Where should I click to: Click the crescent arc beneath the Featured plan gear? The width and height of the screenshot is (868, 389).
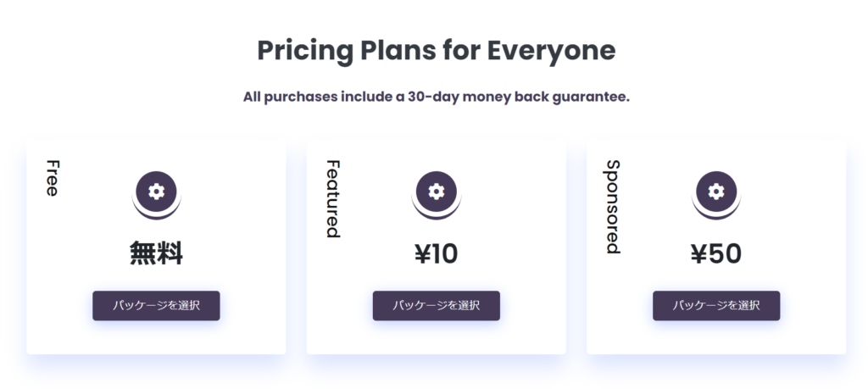437,214
